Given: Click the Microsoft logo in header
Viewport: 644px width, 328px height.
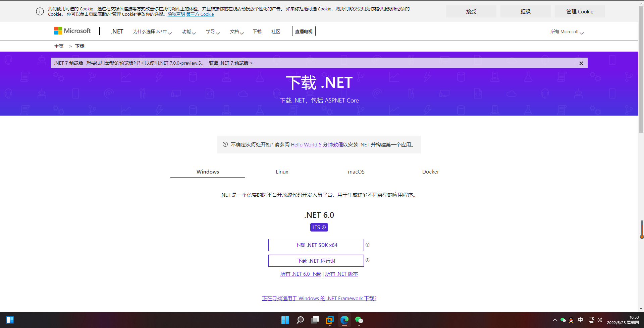Looking at the screenshot, I should point(72,31).
